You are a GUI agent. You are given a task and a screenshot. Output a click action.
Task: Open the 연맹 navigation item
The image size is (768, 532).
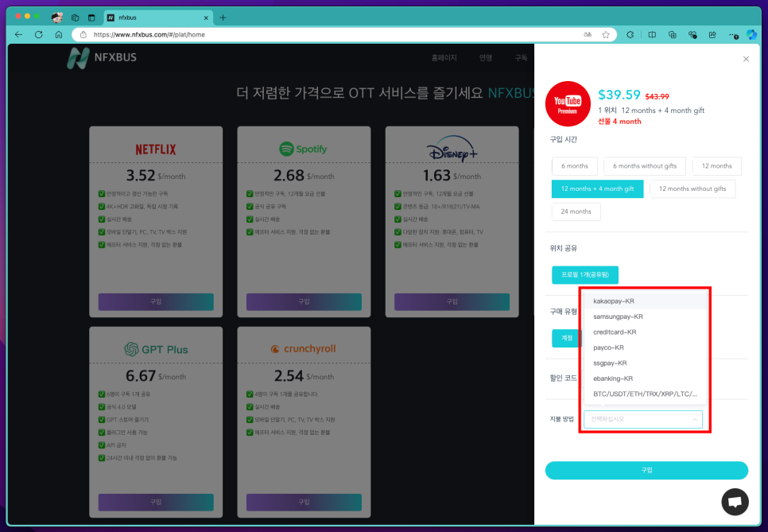[x=486, y=58]
